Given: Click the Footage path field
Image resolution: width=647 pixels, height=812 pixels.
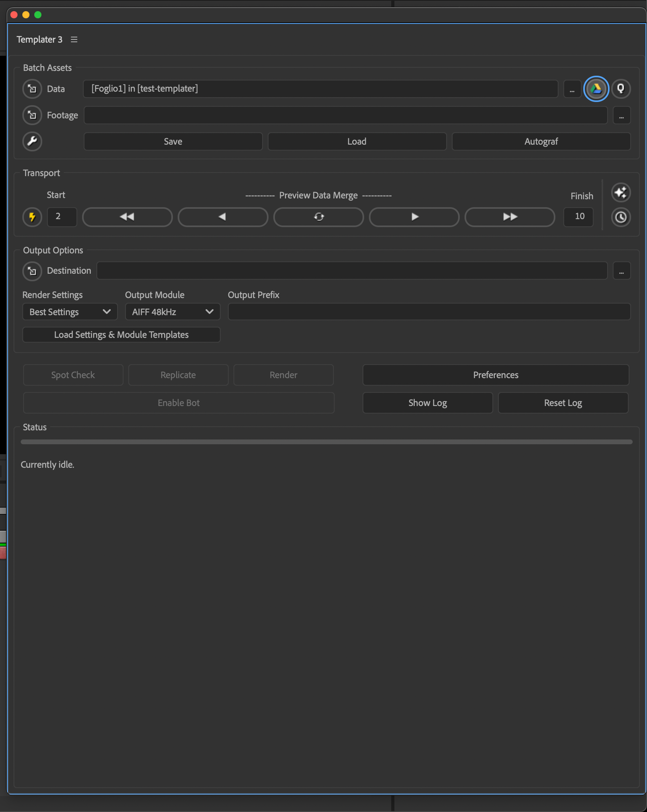Looking at the screenshot, I should tap(345, 115).
